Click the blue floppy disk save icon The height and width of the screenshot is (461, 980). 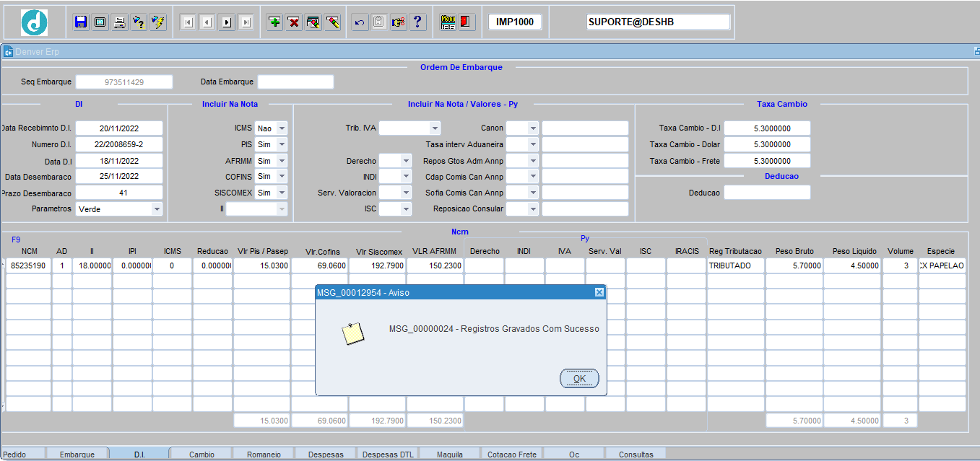[x=81, y=22]
